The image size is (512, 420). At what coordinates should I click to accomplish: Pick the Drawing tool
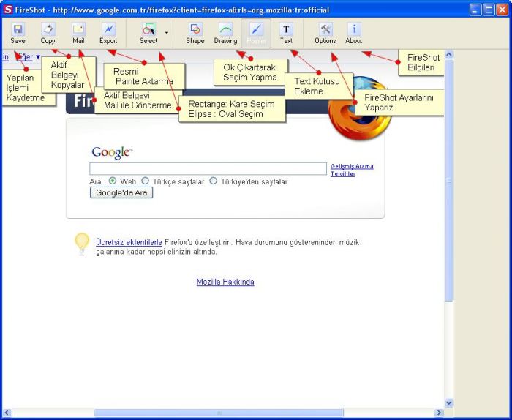point(225,33)
